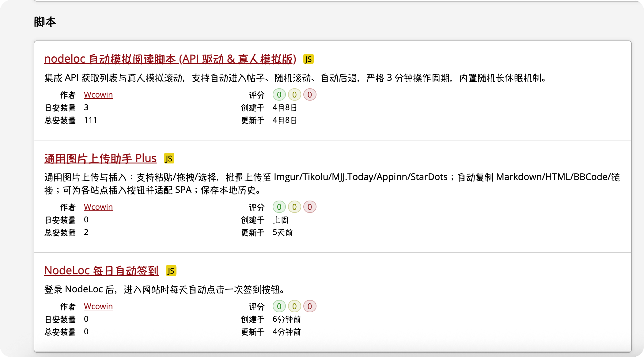Click description starting with 通用图片上传与插入
This screenshot has height=357, width=644.
click(332, 183)
